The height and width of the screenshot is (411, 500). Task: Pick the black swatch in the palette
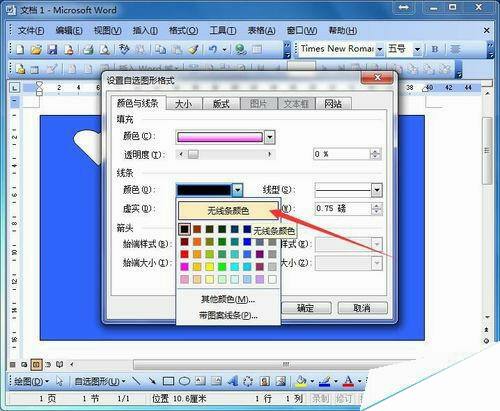click(x=184, y=229)
